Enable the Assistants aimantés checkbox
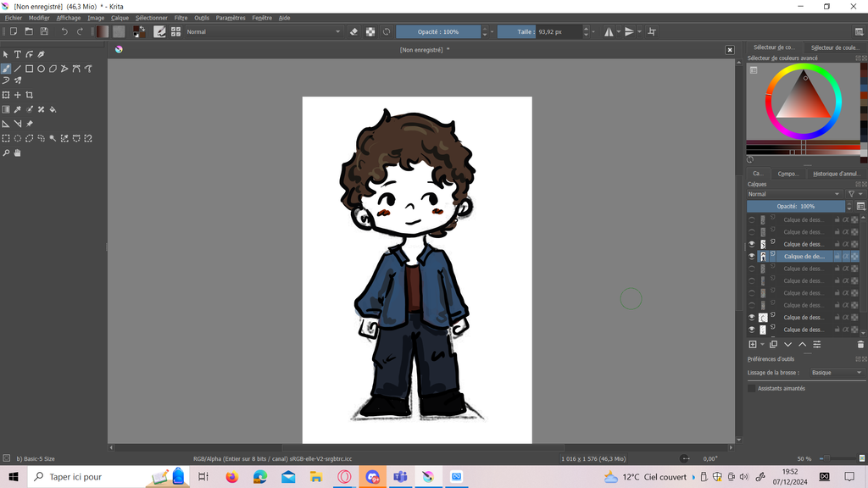Viewport: 868px width, 488px height. point(751,388)
